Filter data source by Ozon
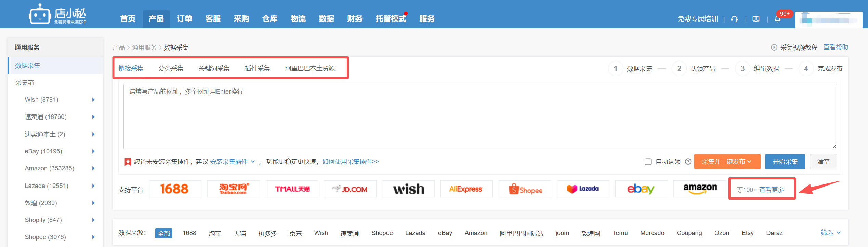The height and width of the screenshot is (247, 868). (x=722, y=233)
